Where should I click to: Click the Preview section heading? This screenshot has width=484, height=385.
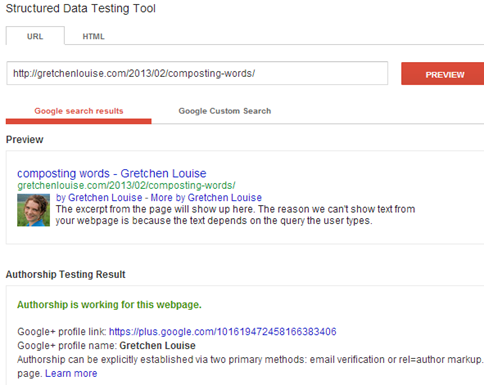pos(25,139)
